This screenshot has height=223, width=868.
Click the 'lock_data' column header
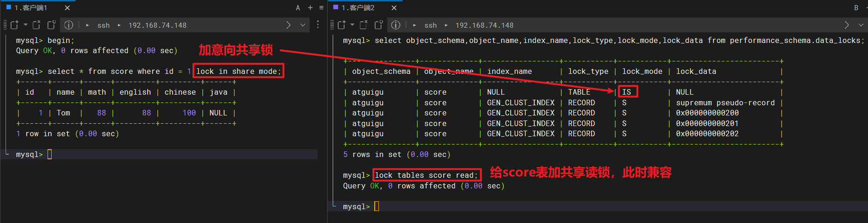[x=696, y=71]
